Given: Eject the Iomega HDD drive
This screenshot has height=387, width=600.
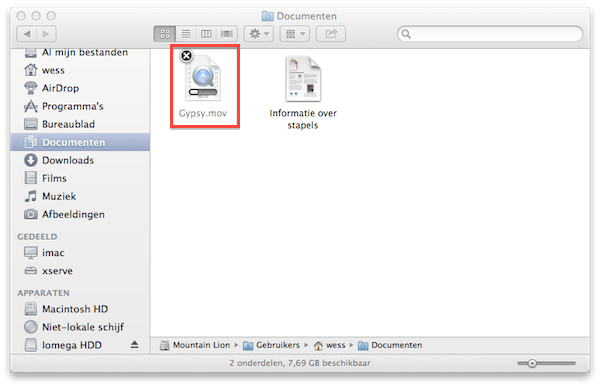Looking at the screenshot, I should (134, 345).
